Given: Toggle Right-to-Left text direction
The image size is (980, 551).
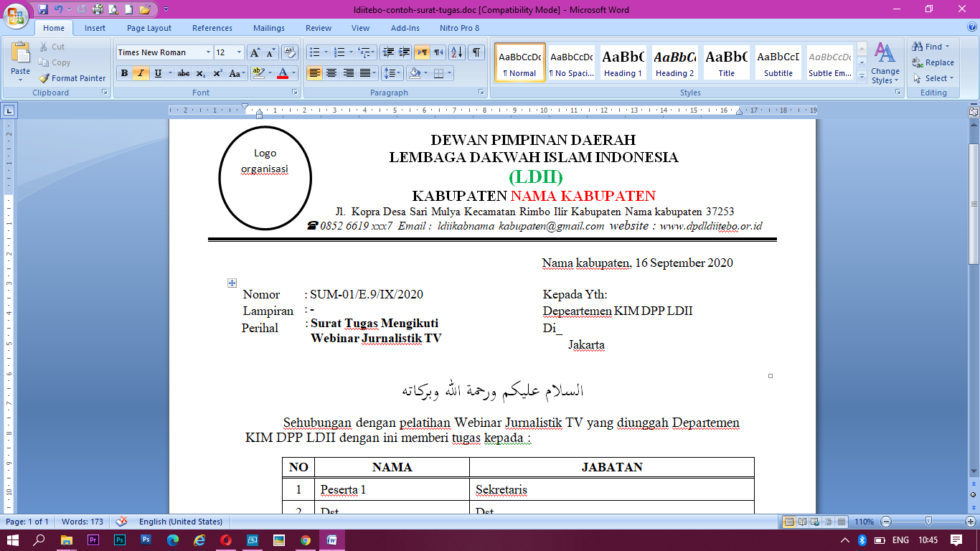Looking at the screenshot, I should tap(438, 52).
